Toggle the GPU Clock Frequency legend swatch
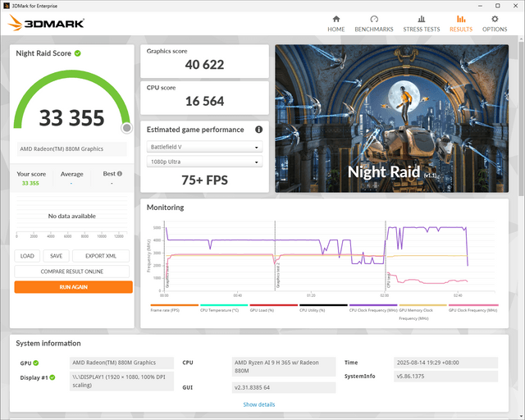The image size is (525, 420). click(x=473, y=305)
